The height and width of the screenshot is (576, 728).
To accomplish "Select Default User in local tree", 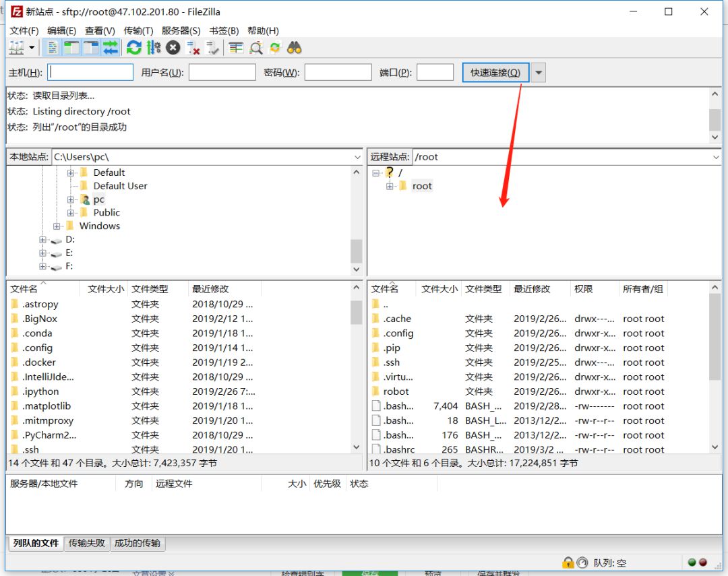I will [120, 186].
